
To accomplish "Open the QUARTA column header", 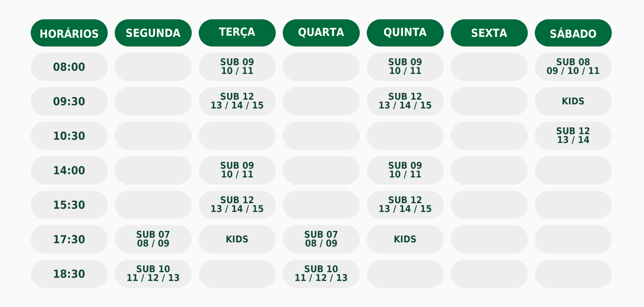I will 321,33.
